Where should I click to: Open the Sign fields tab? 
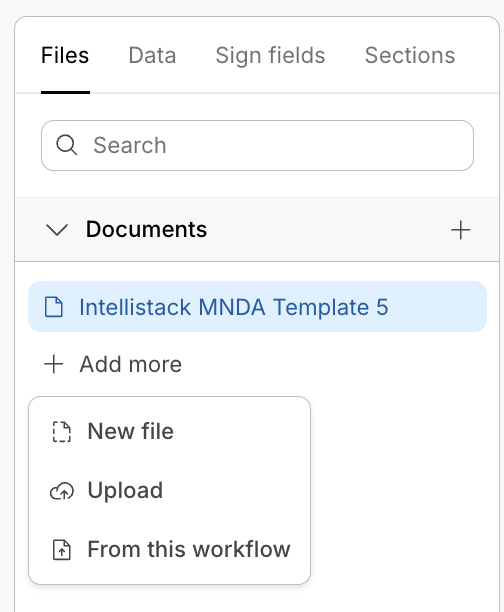coord(270,55)
